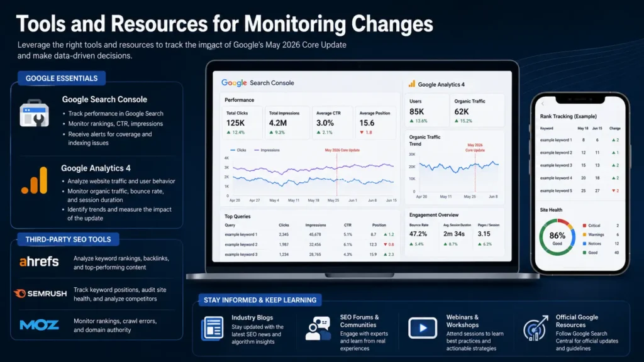Click the Bounce Rate 47.2% value

coord(418,234)
